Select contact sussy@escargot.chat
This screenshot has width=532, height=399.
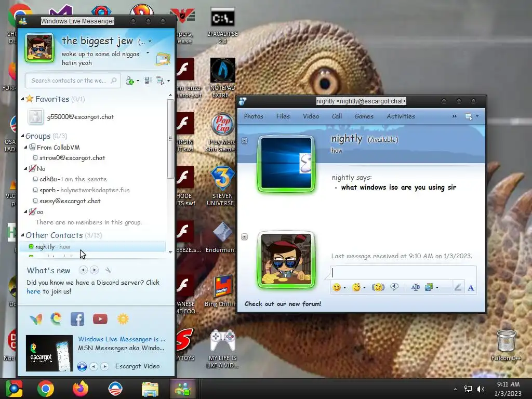coord(70,201)
